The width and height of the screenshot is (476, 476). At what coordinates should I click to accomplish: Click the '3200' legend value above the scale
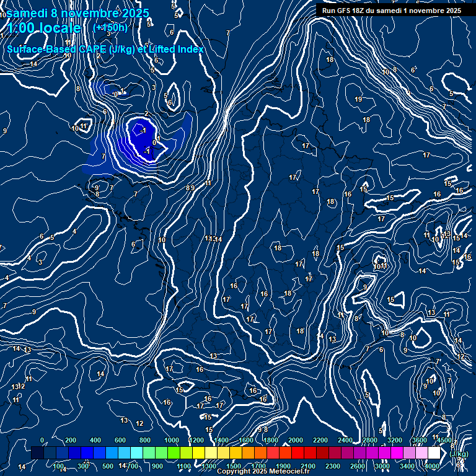(395, 440)
